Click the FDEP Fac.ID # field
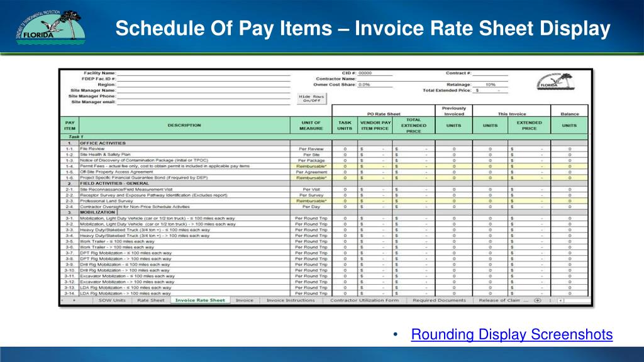This screenshot has width=644, height=362. click(203, 79)
